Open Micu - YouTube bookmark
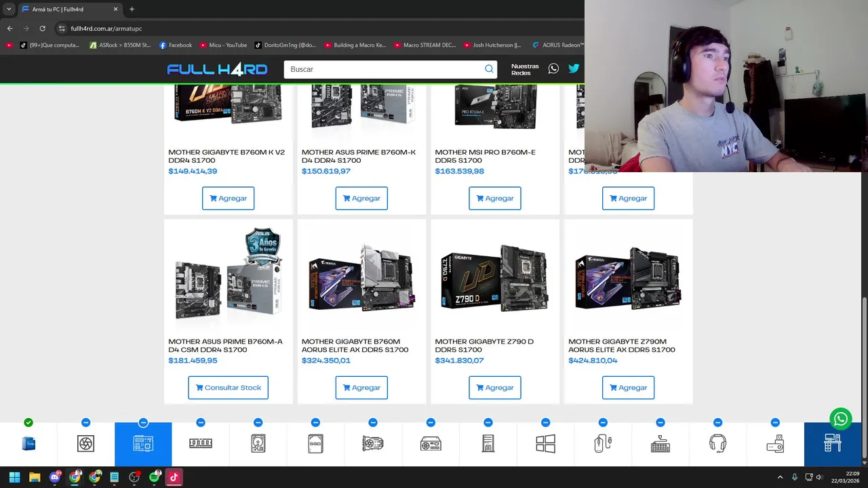 point(223,45)
